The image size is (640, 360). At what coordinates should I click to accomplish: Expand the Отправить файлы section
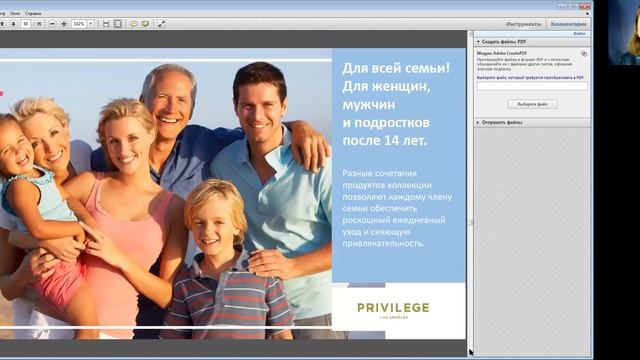point(478,122)
